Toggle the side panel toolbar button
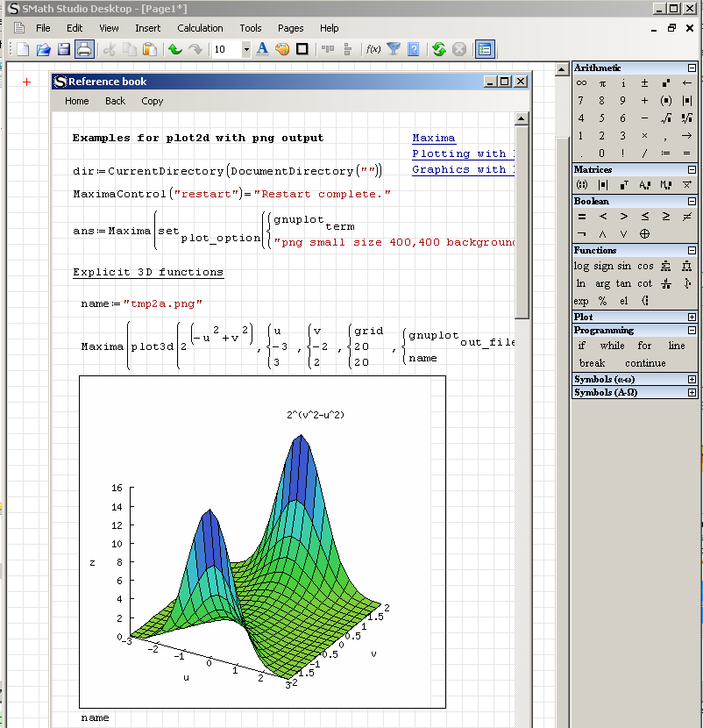The width and height of the screenshot is (703, 728). pos(485,49)
